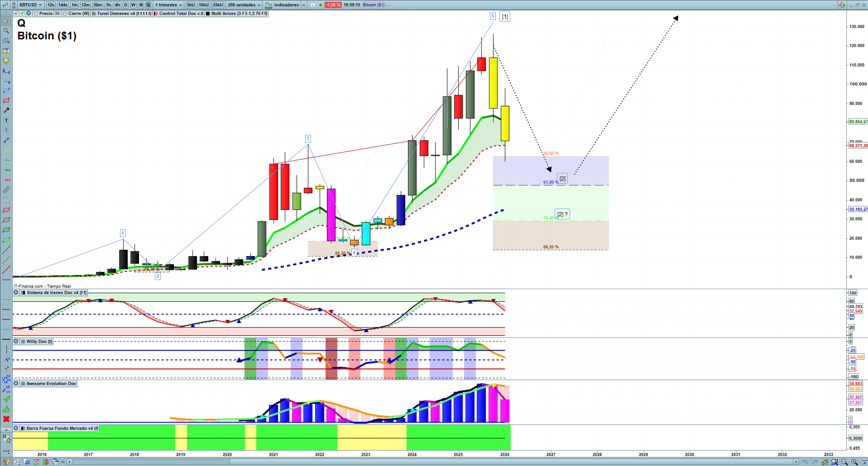The height and width of the screenshot is (466, 868).
Task: Click the zoom in magnifier at bottom right
Action: tap(854, 462)
